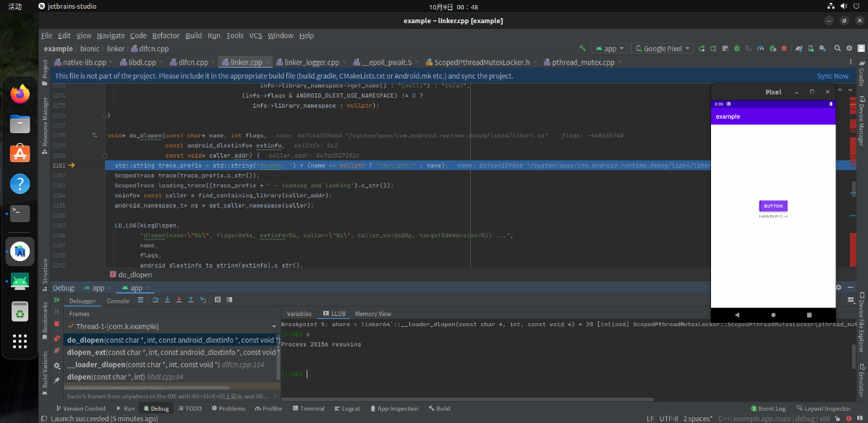
Task: Toggle the Restore Layout icon in debugger toolbar
Action: [x=229, y=299]
